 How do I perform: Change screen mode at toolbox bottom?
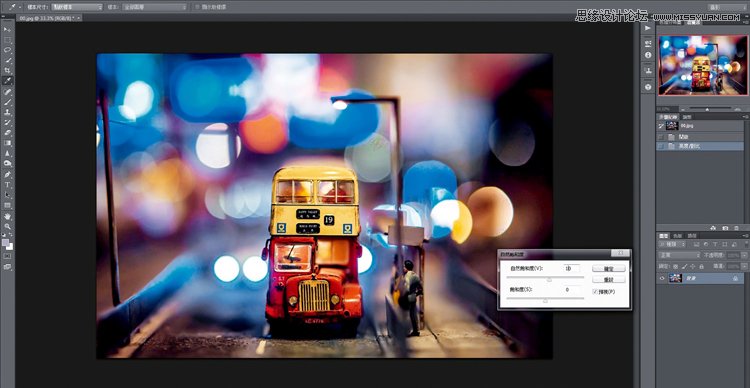pos(8,266)
